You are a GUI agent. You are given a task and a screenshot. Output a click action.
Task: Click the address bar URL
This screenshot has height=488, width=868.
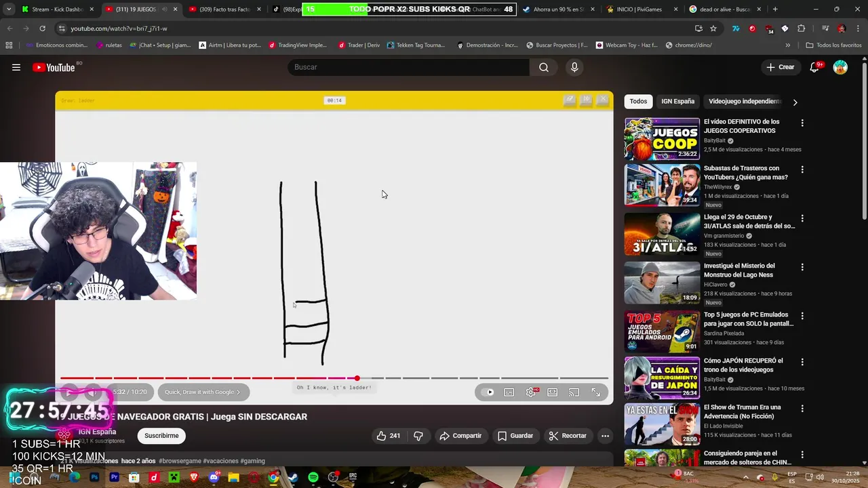119,28
